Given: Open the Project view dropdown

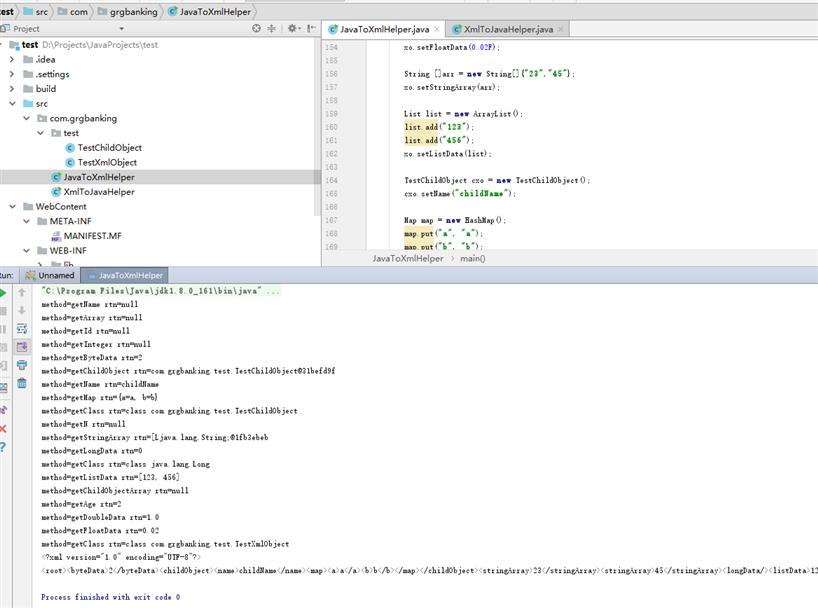Looking at the screenshot, I should pos(122,29).
